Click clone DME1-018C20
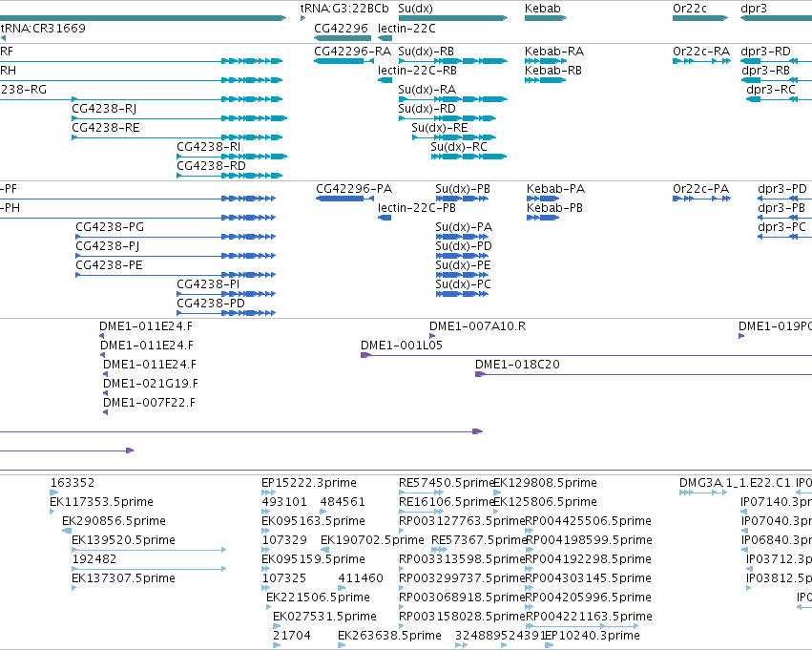Screen dimensions: 812x650 [x=517, y=365]
